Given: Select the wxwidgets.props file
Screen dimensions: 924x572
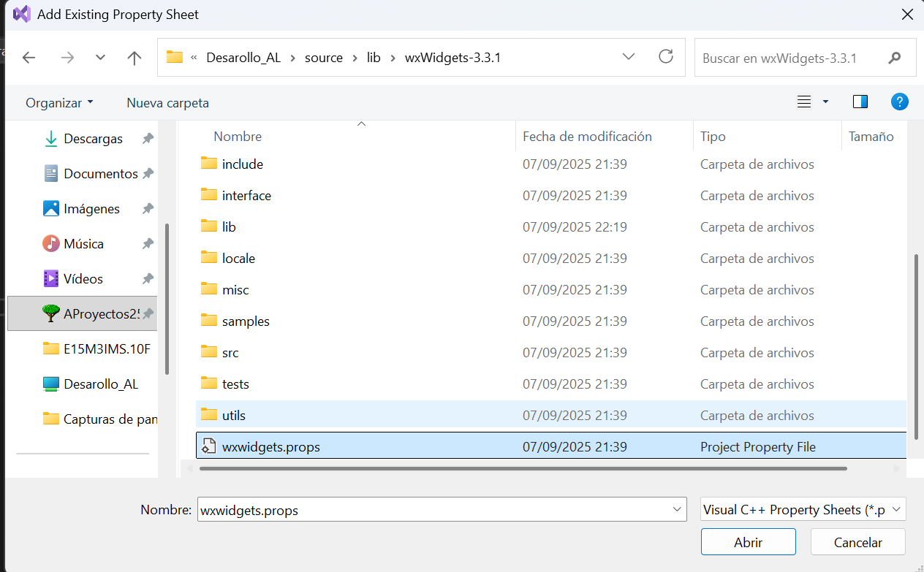Looking at the screenshot, I should click(x=551, y=446).
